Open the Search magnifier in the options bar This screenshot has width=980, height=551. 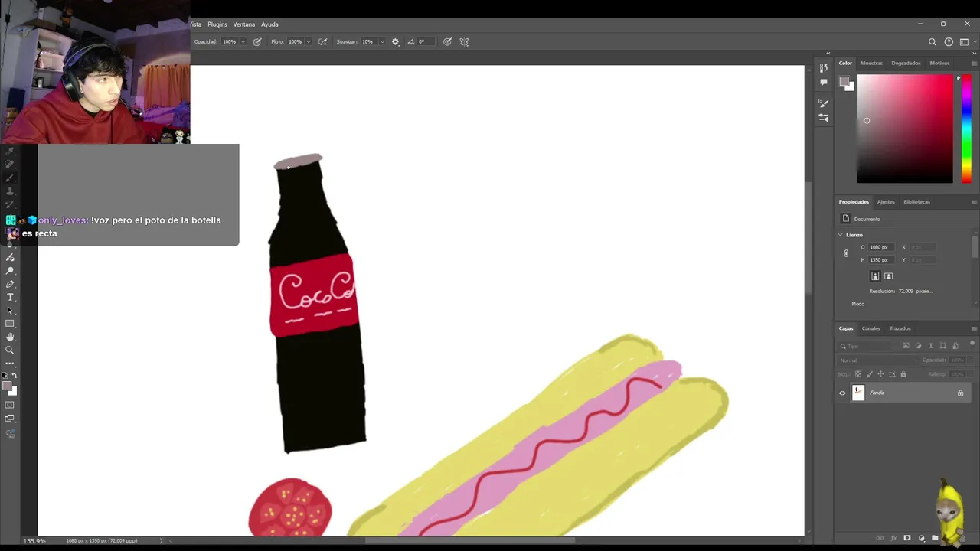click(933, 42)
